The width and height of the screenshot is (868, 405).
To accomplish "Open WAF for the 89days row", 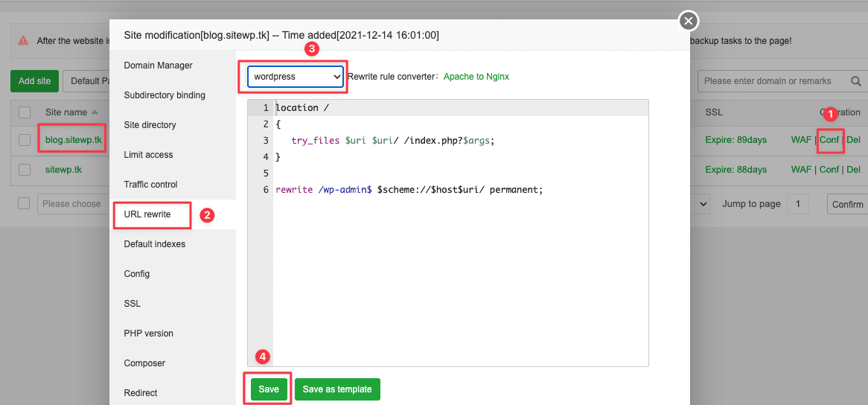I will [802, 140].
